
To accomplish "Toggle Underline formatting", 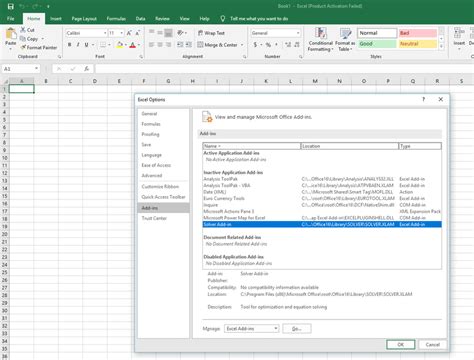I will 86,45.
